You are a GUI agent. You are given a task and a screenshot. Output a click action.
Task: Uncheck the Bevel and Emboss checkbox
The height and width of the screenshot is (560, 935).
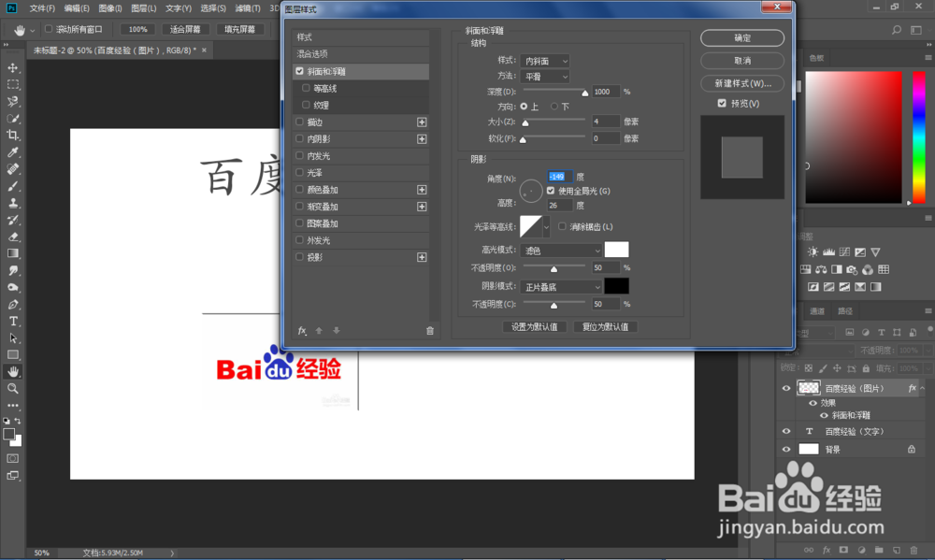point(299,71)
